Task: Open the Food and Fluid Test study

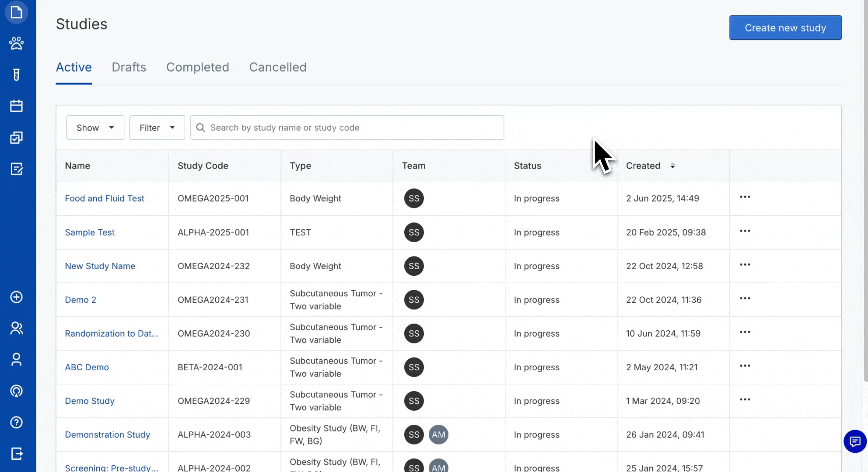Action: pyautogui.click(x=105, y=198)
